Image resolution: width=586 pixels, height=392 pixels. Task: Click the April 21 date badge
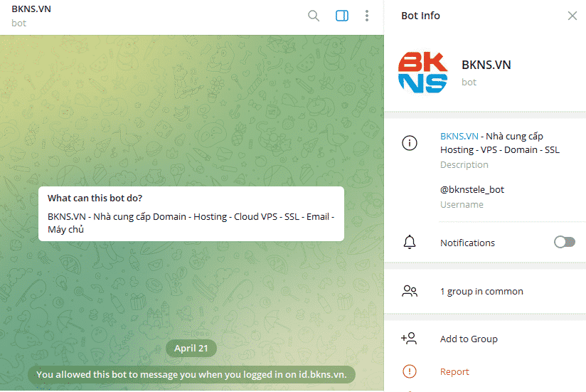(x=191, y=349)
